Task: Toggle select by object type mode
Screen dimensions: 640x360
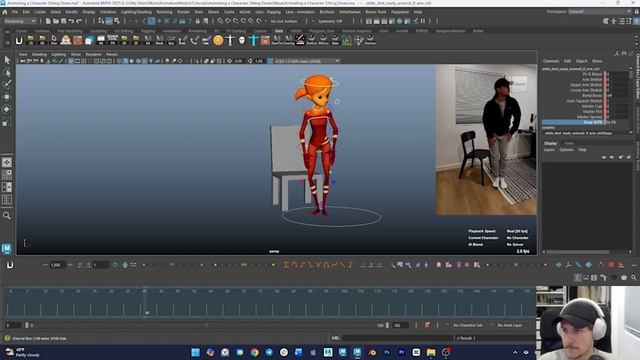Action: point(109,21)
